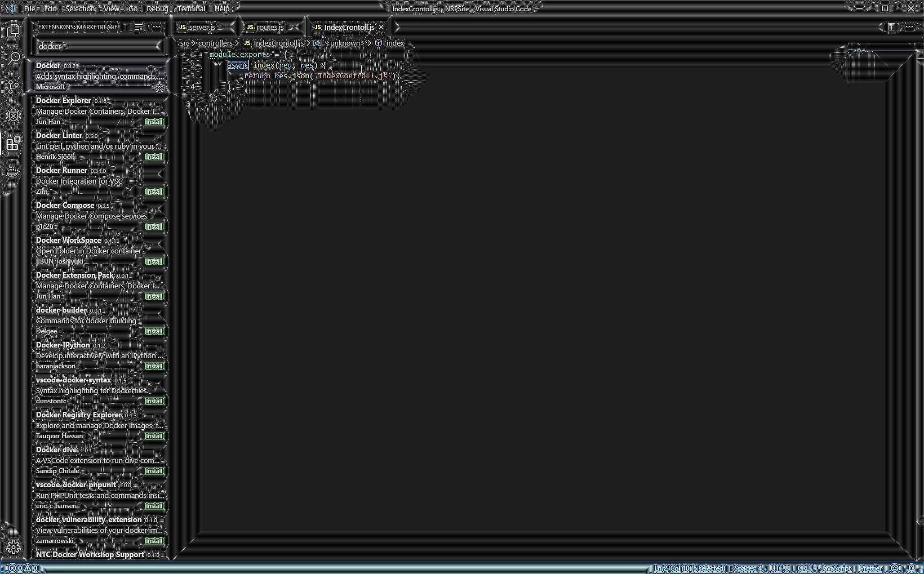Click the controllers breadcrumb segment

point(215,43)
